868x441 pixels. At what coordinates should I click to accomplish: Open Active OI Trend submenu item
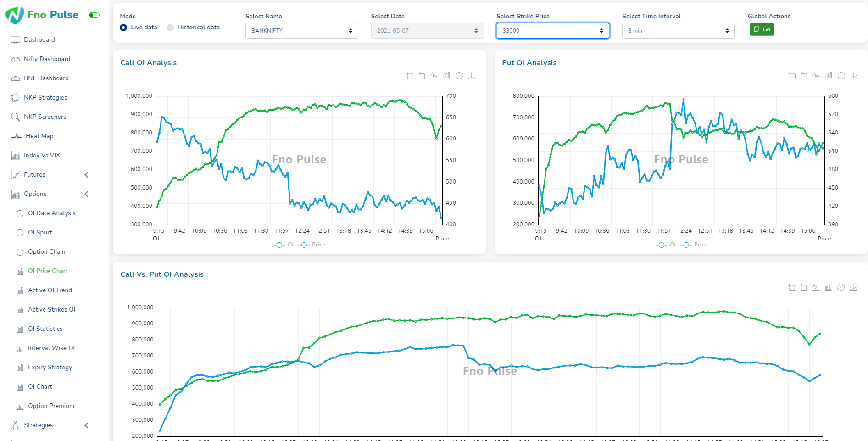coord(50,290)
